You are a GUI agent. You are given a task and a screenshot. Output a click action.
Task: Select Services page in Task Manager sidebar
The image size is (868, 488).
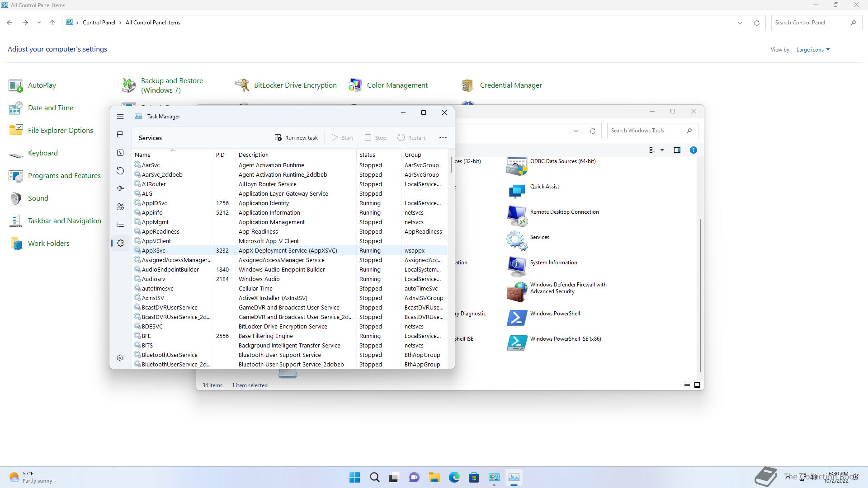click(120, 243)
